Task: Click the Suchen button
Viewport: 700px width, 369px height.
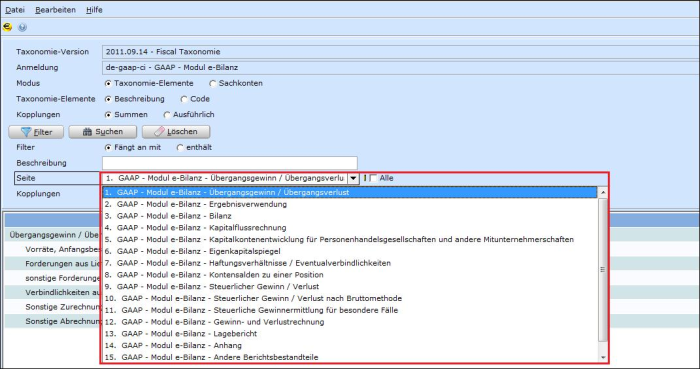Action: (x=103, y=132)
